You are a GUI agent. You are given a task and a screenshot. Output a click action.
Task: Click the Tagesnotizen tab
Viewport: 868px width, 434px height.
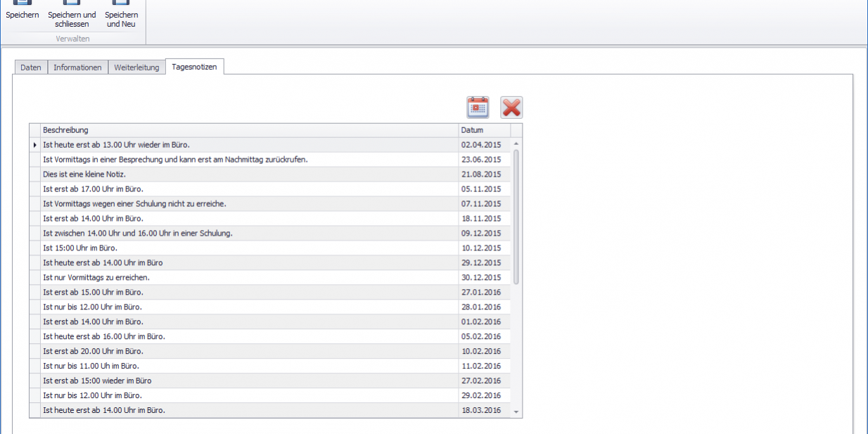click(195, 67)
